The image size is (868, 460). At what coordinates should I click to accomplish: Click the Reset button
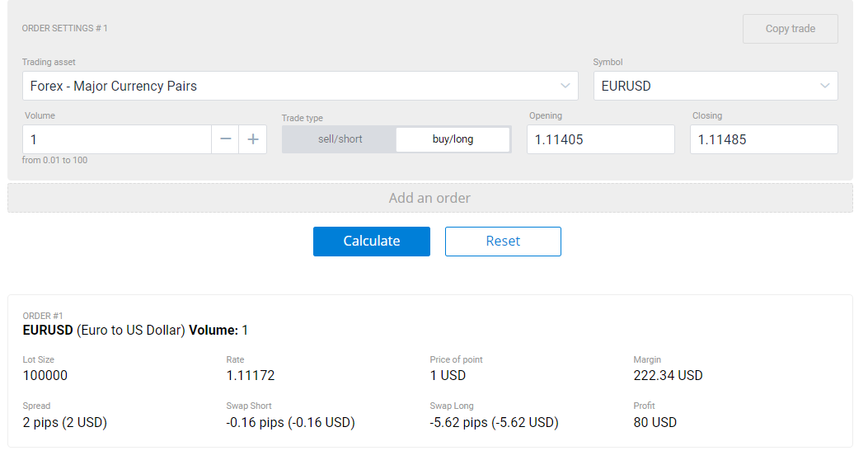pos(503,242)
